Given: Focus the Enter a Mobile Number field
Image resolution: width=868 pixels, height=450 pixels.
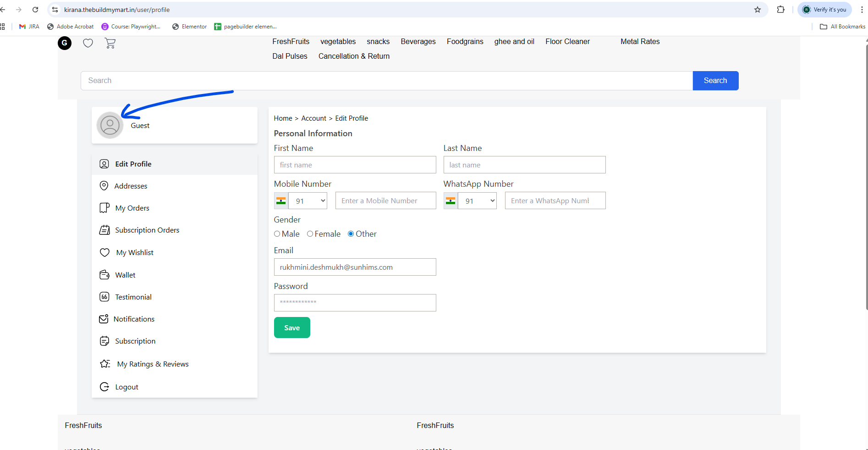Looking at the screenshot, I should coord(386,200).
